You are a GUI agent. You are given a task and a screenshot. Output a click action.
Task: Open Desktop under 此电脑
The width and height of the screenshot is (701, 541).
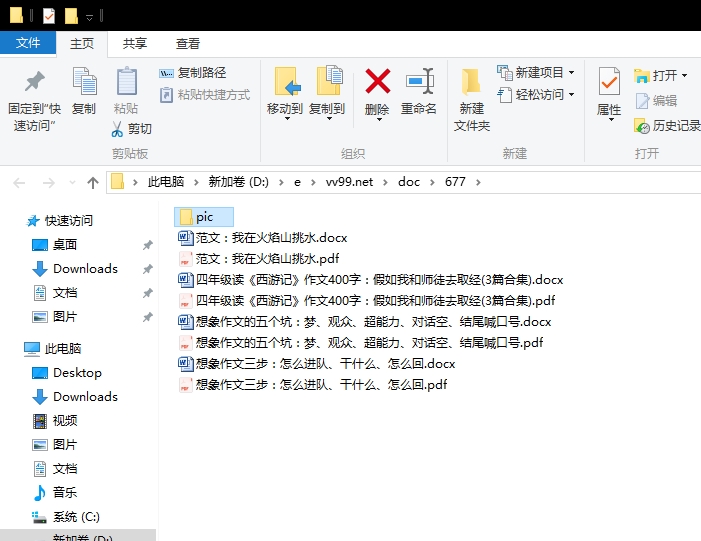67,372
